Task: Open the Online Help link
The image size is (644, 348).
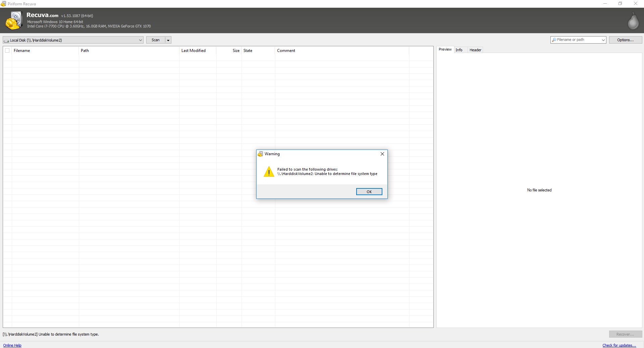Action: tap(12, 345)
